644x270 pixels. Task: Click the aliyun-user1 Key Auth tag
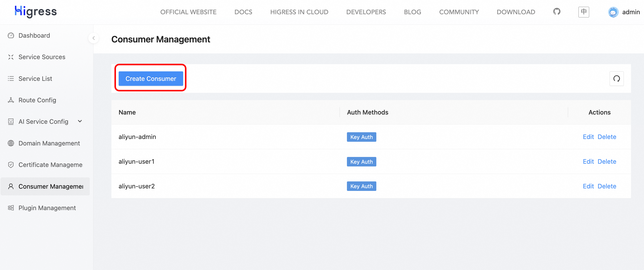click(x=361, y=162)
